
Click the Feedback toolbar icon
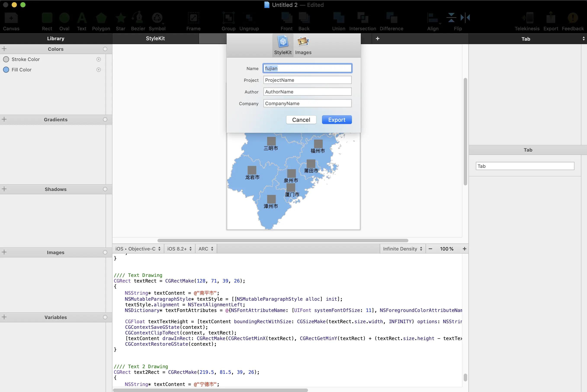573,18
